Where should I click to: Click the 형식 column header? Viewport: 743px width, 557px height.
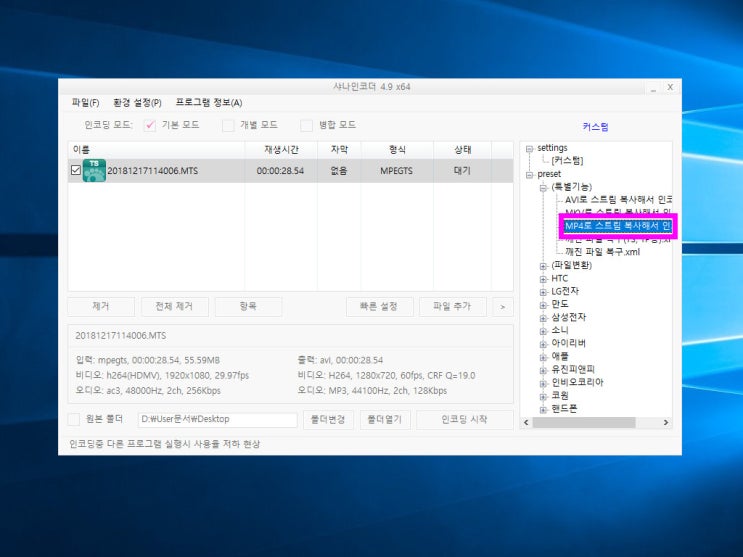397,150
